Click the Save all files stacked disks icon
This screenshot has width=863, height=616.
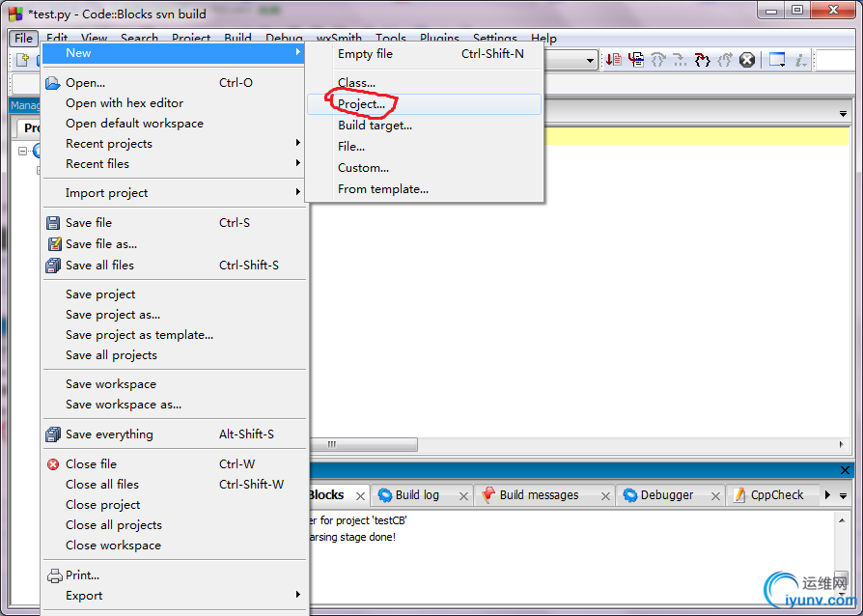coord(53,266)
